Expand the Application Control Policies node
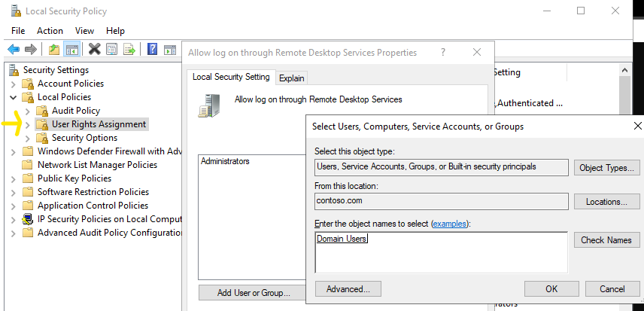Viewport: 644px width, 311px height. click(14, 206)
